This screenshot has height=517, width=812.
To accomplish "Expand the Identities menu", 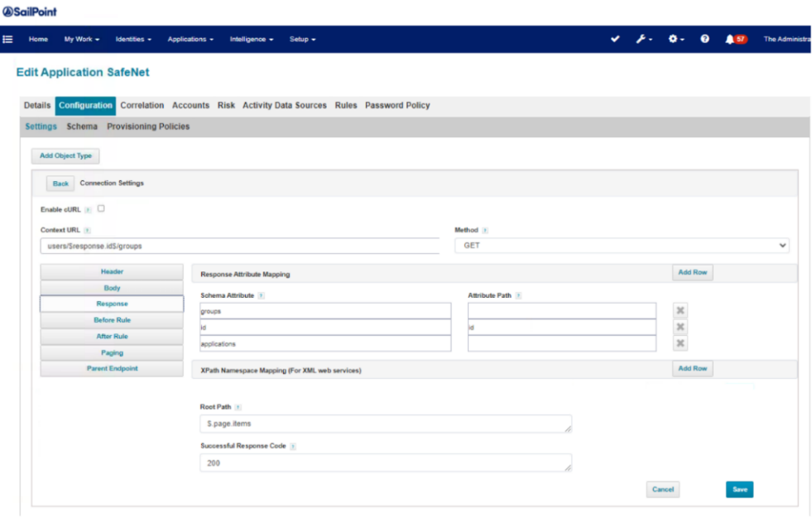I will [x=133, y=40].
